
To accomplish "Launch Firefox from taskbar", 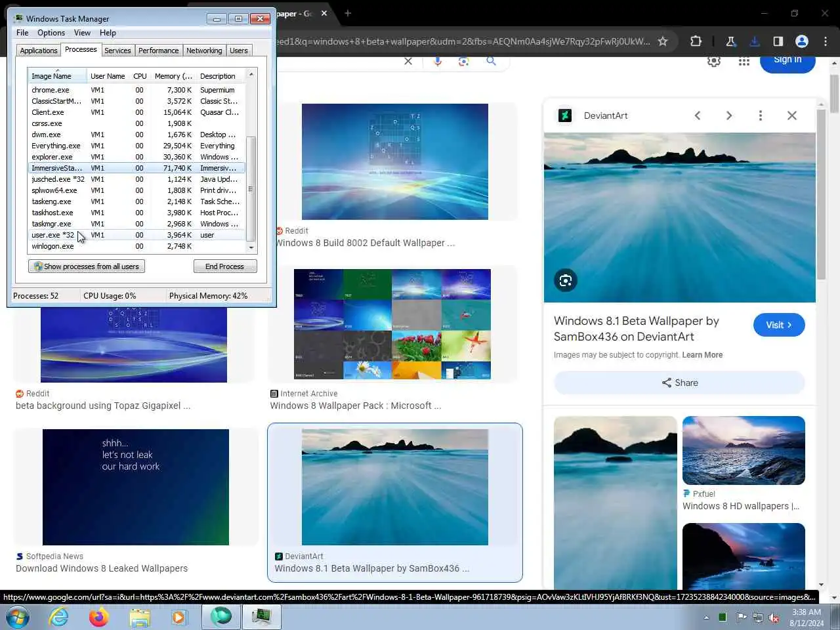I will 99,617.
